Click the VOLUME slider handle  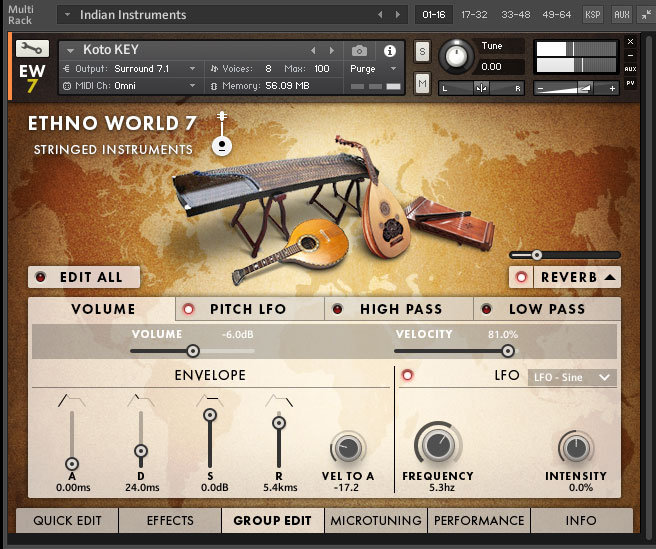193,351
